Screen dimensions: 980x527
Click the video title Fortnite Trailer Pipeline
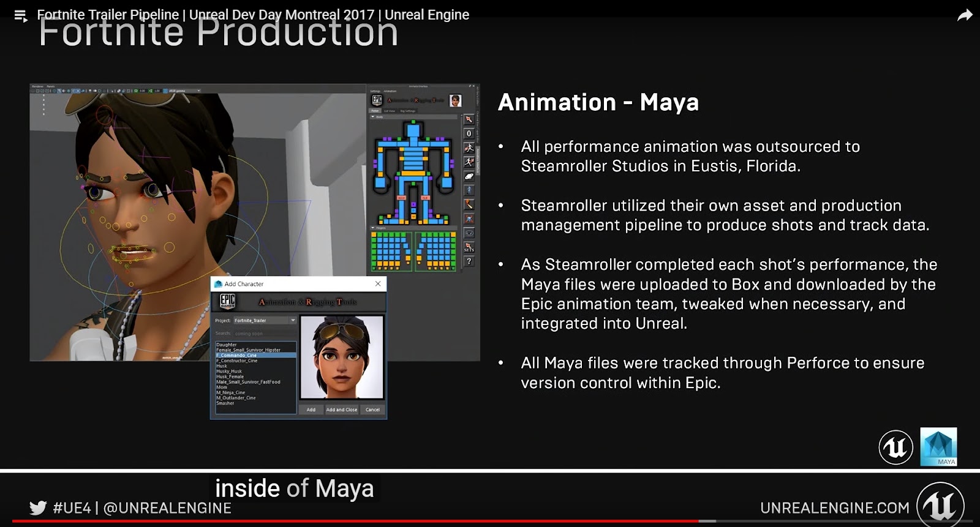253,15
